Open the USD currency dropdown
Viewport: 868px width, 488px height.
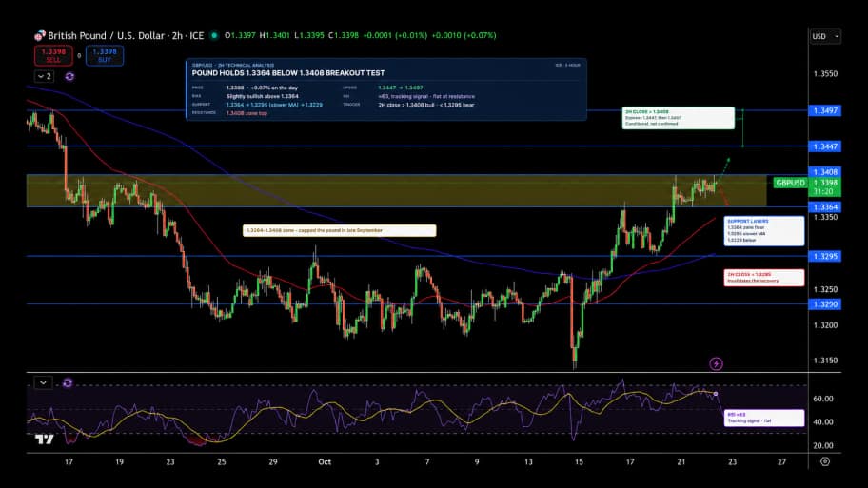[825, 36]
